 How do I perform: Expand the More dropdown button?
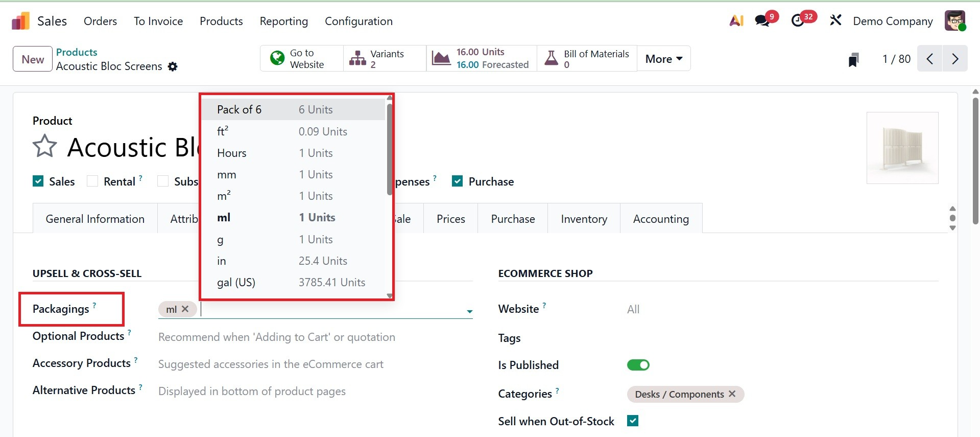663,59
